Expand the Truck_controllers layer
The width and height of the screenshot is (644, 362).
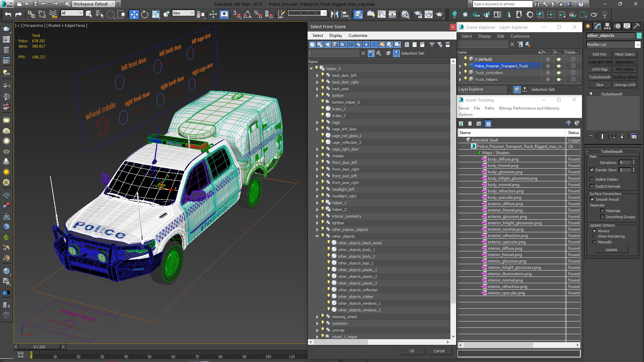pyautogui.click(x=460, y=72)
